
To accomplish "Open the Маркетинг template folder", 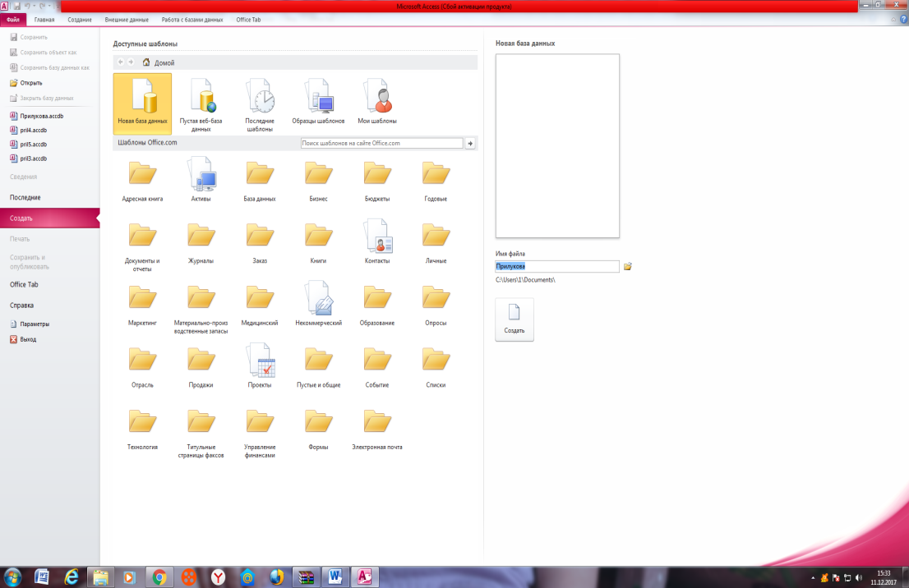I will coord(143,305).
